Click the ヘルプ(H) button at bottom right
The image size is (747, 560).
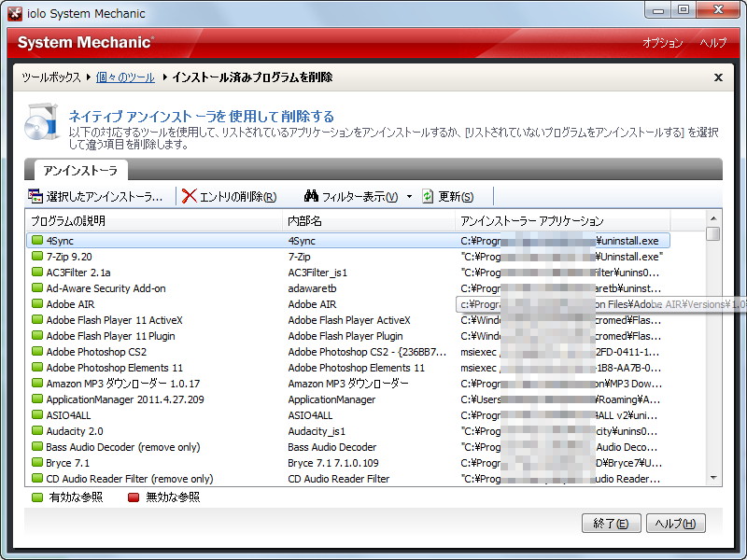(675, 524)
